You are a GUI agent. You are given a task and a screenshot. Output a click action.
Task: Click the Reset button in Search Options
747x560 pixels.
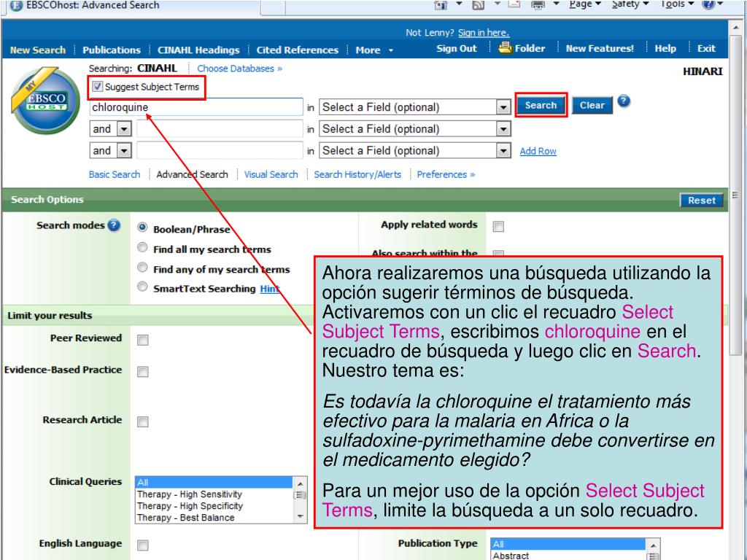(701, 201)
